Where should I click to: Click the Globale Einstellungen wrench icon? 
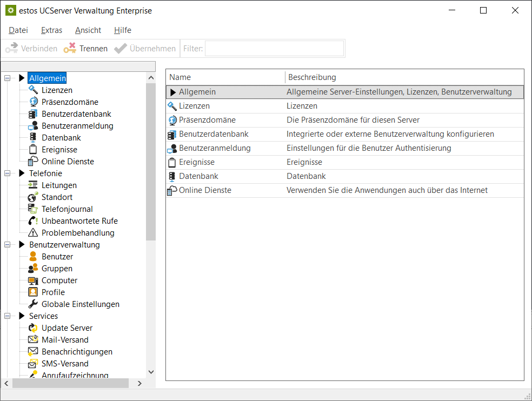coord(33,304)
